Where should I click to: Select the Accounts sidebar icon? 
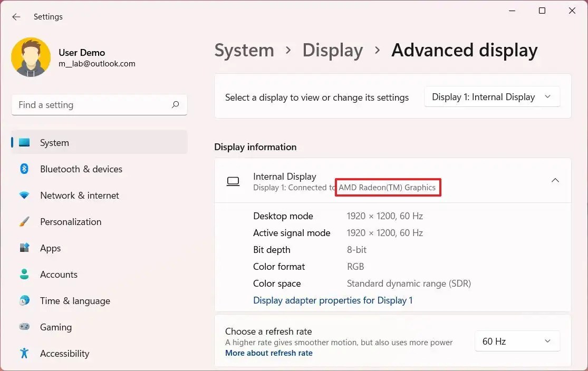point(25,275)
